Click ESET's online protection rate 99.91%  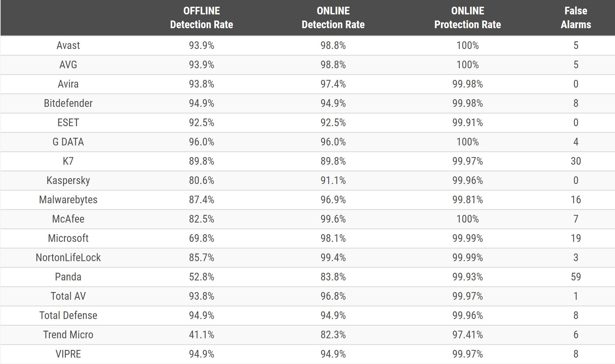[467, 123]
